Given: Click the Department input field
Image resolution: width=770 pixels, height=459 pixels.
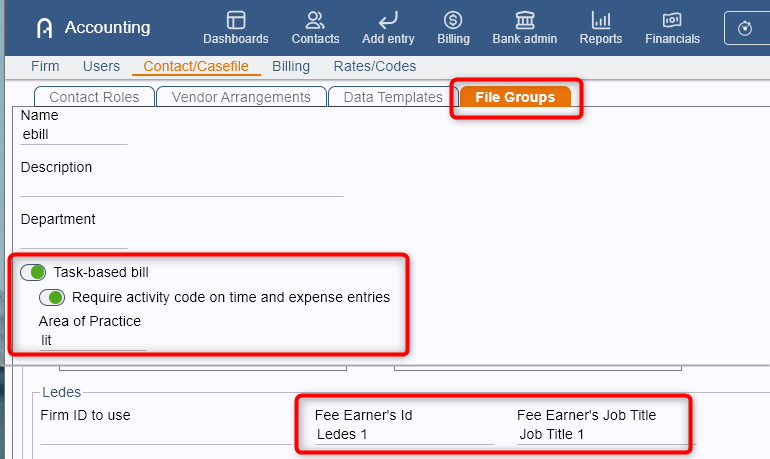Looking at the screenshot, I should point(74,239).
